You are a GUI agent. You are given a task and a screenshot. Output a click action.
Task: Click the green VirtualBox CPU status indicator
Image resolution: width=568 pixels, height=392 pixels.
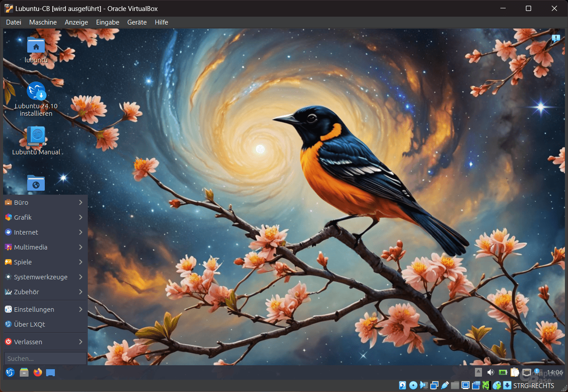point(486,385)
